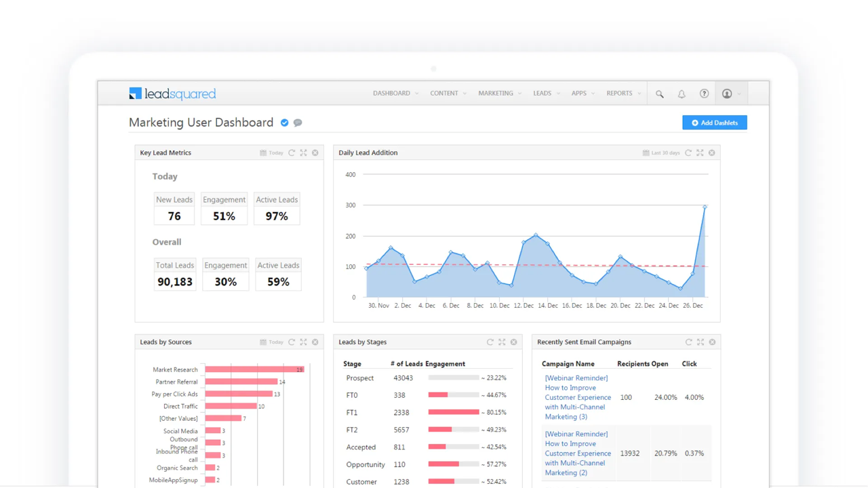
Task: Change Today range in Leads by Sources
Action: pos(276,343)
